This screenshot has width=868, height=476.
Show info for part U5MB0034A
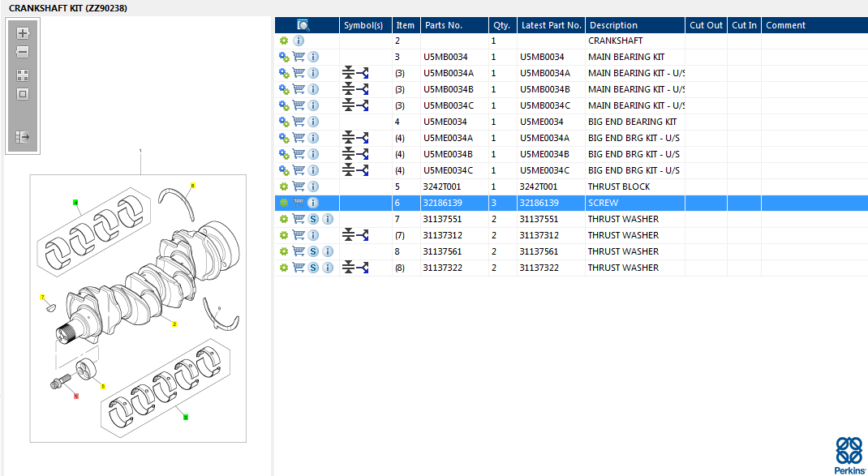[313, 73]
